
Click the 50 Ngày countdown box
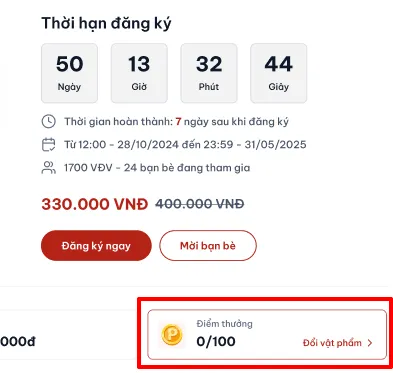tap(69, 73)
